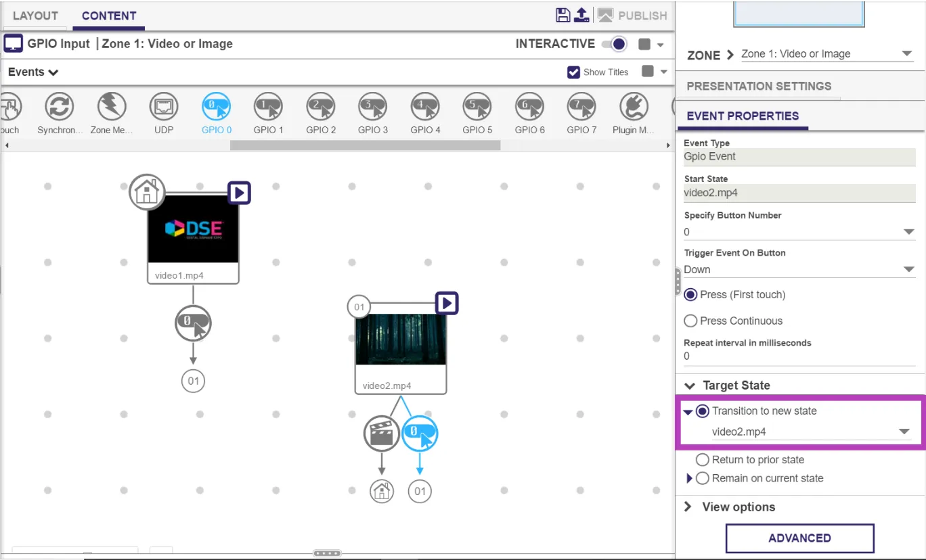The image size is (926, 560).
Task: Select the Press Continuous radio button
Action: (x=690, y=321)
